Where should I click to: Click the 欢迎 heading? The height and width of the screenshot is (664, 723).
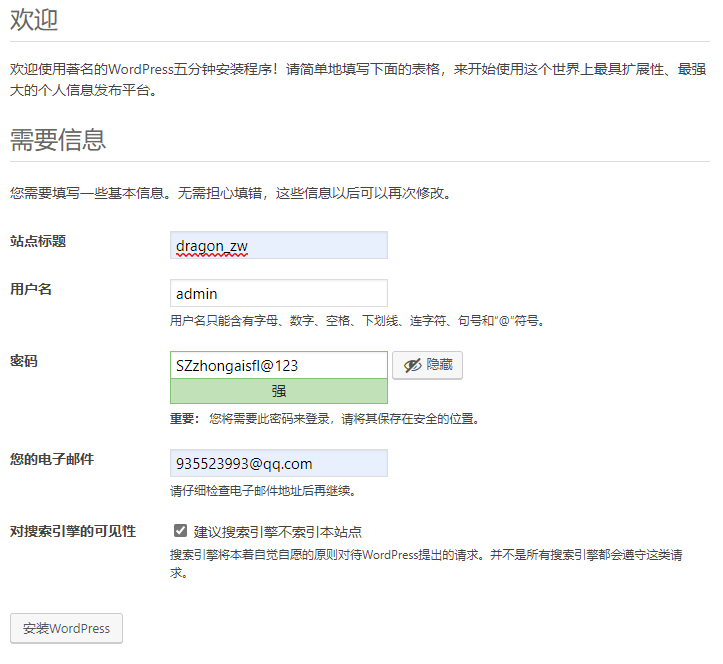tap(34, 20)
